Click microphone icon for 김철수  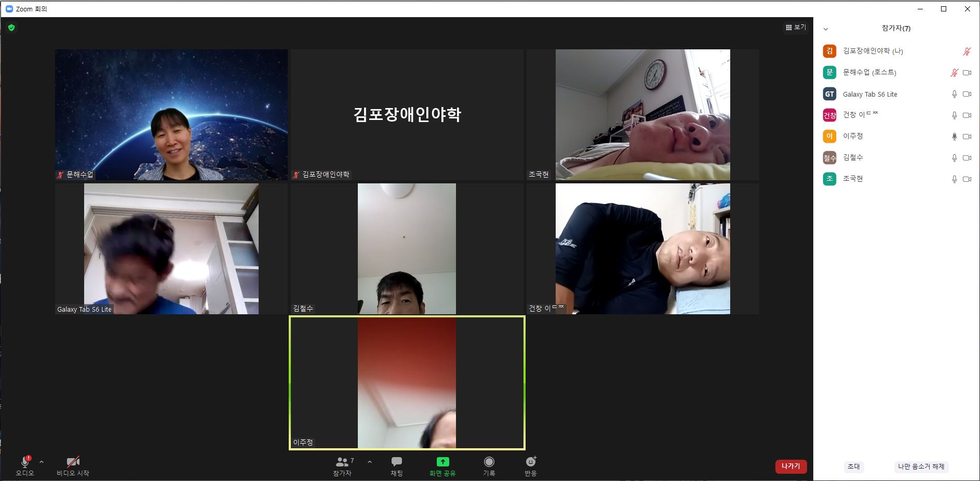click(954, 158)
